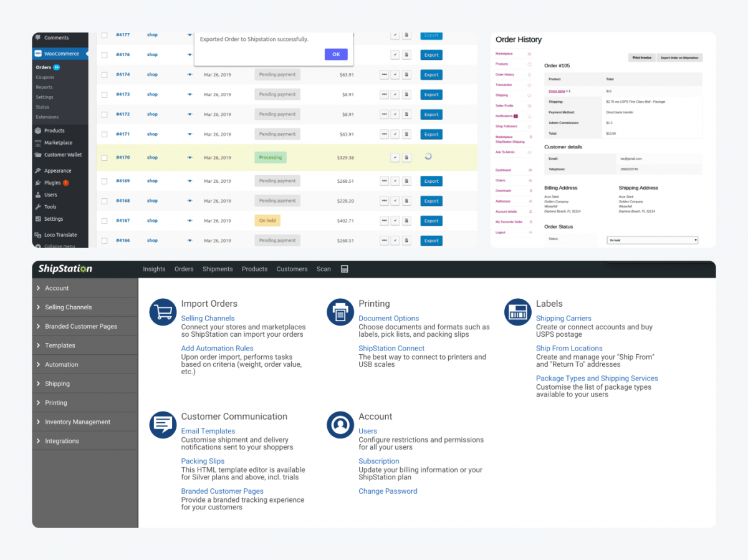Viewport: 748px width, 560px height.
Task: Expand the Branded Customer Pages sidebar section
Action: pos(85,326)
